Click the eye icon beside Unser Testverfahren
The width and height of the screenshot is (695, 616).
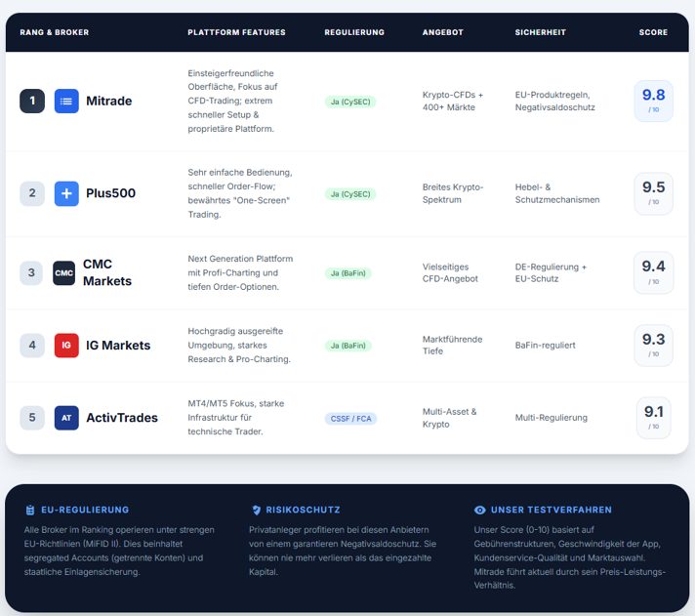(479, 510)
